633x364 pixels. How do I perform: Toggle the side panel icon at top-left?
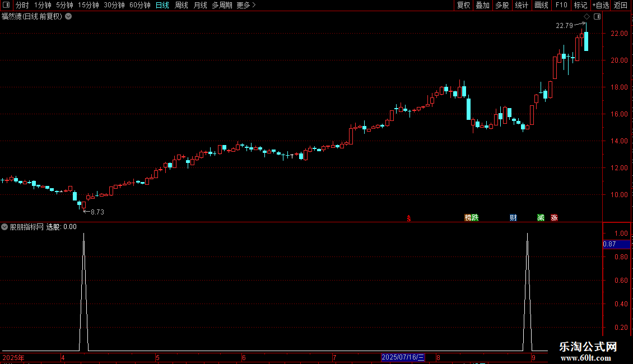point(6,5)
